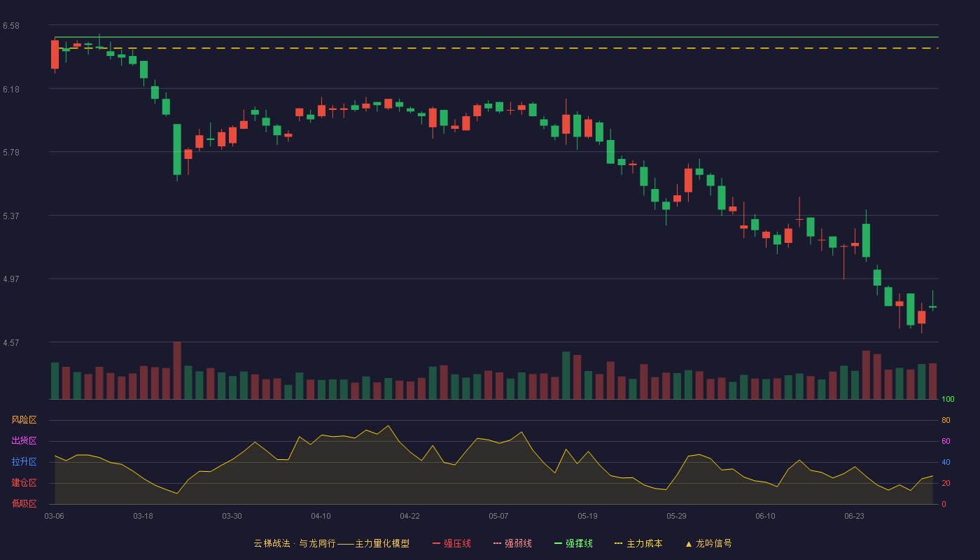
Task: Toggle the 强撑线 legend item
Action: 573,543
